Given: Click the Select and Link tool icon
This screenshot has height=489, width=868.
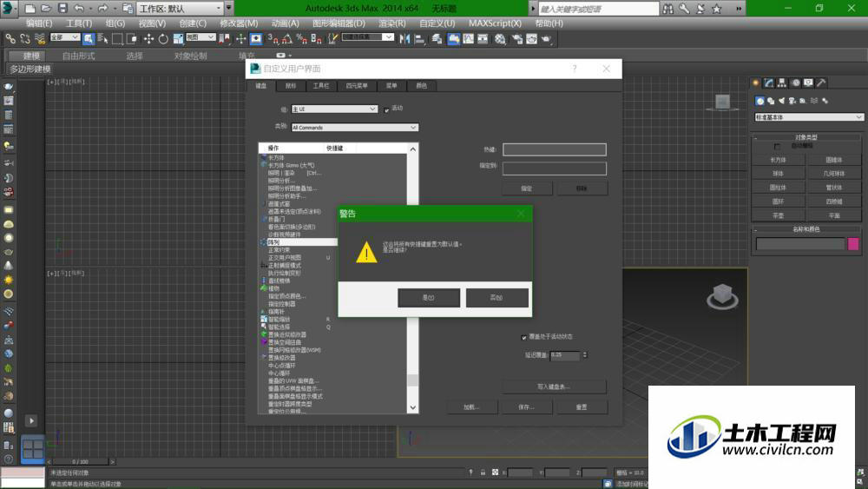Looking at the screenshot, I should pyautogui.click(x=10, y=39).
